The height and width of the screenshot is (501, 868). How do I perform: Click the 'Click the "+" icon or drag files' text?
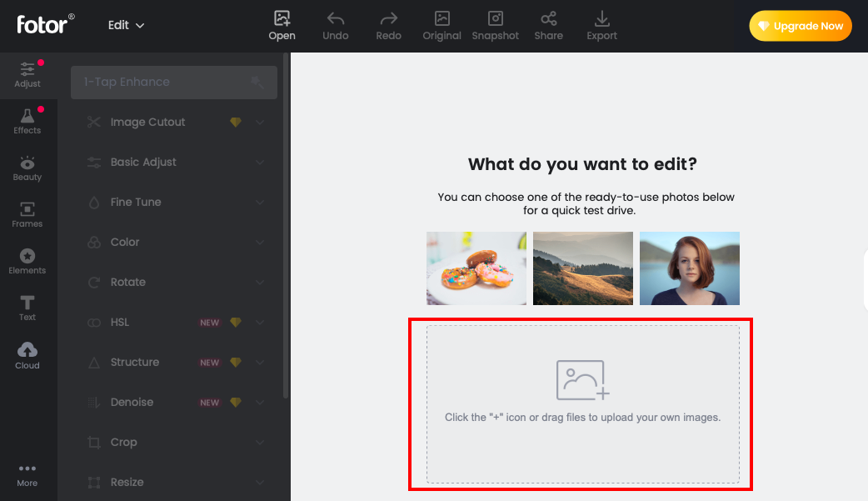582,418
